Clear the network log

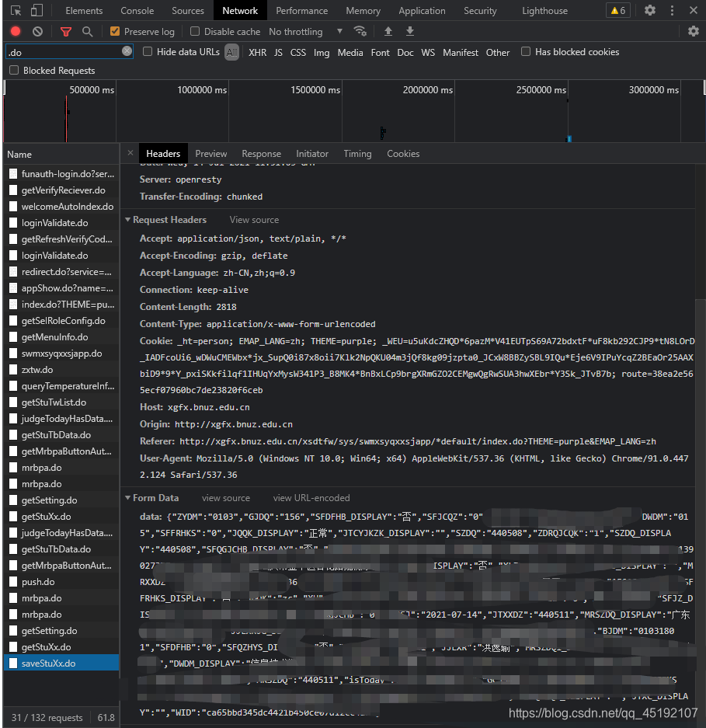tap(37, 31)
